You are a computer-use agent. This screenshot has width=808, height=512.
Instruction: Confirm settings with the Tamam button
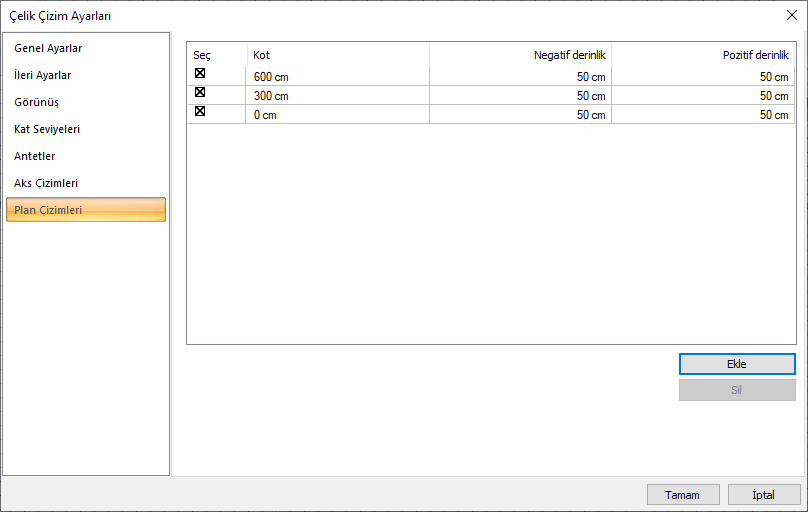[x=683, y=495]
